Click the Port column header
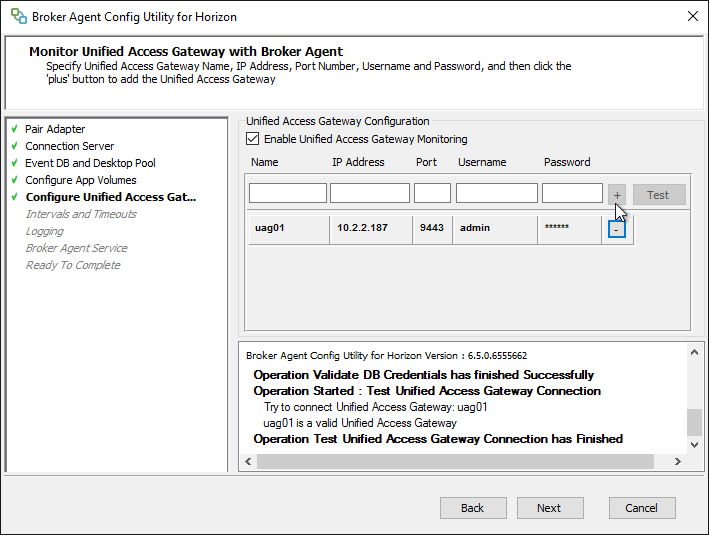 [x=426, y=162]
